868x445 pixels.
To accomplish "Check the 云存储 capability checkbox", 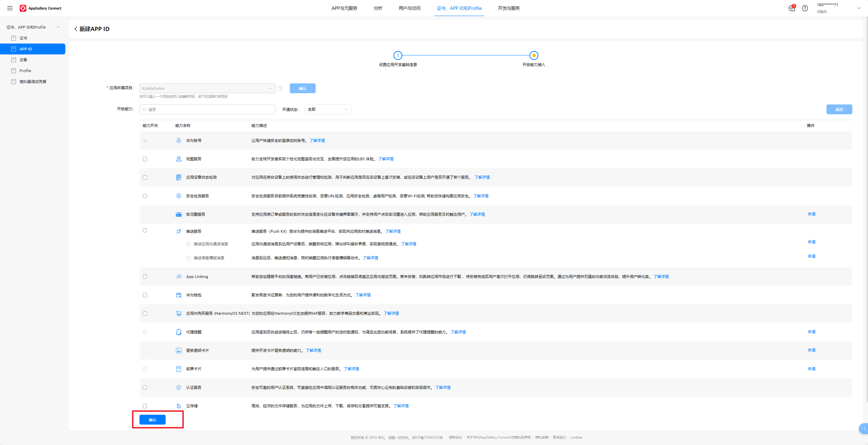I will (x=145, y=406).
